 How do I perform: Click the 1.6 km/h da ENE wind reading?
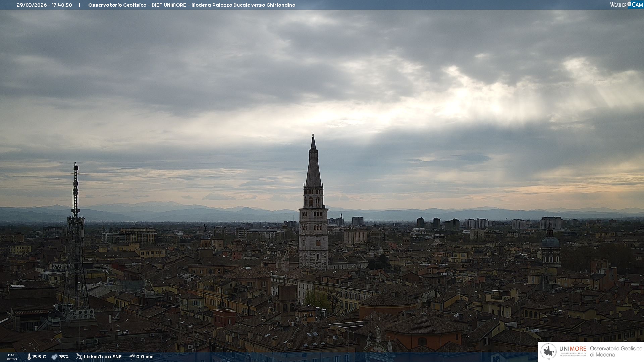coord(102,357)
